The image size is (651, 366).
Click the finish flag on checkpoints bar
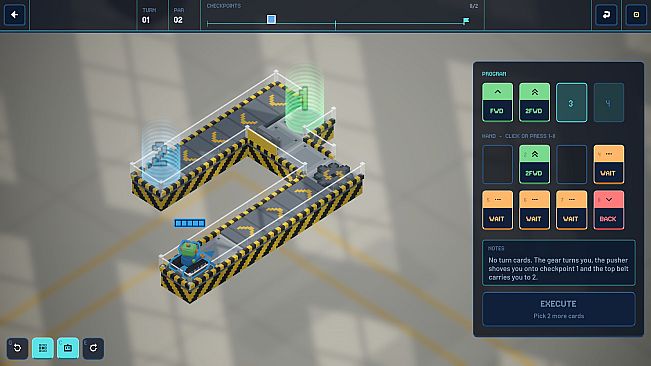[466, 20]
